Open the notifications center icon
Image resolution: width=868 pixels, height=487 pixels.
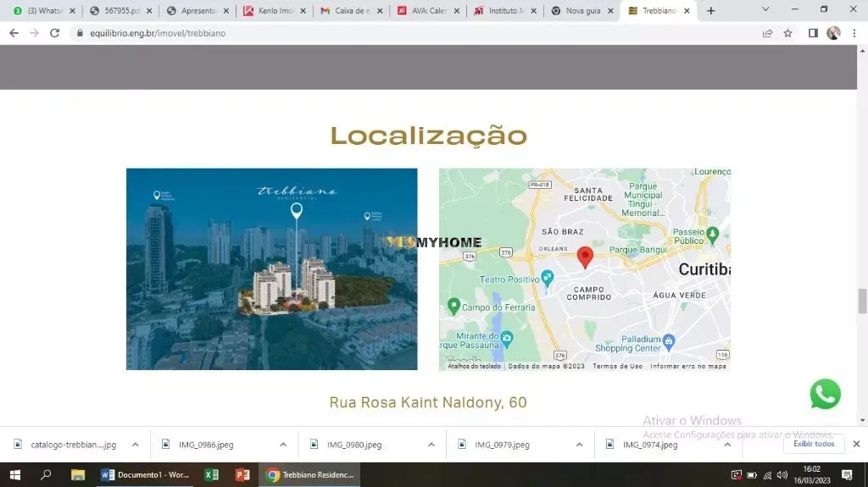tap(847, 475)
